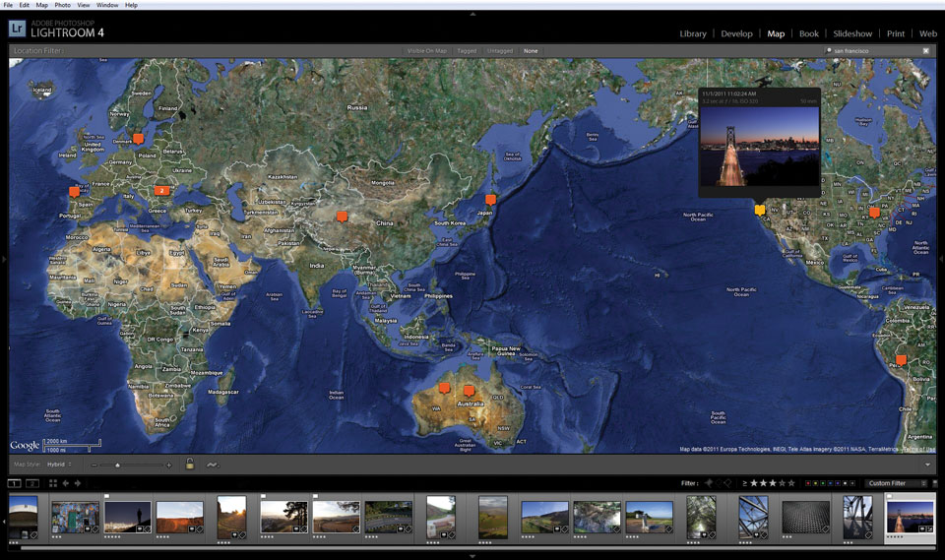945x560 pixels.
Task: Click the zoom in plus icon
Action: [x=168, y=465]
